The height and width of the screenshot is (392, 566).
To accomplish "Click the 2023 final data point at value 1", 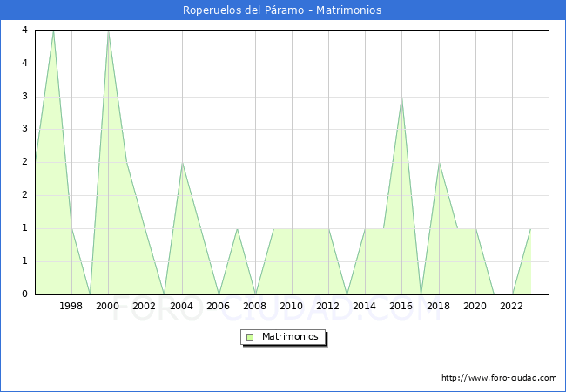I will (x=530, y=228).
